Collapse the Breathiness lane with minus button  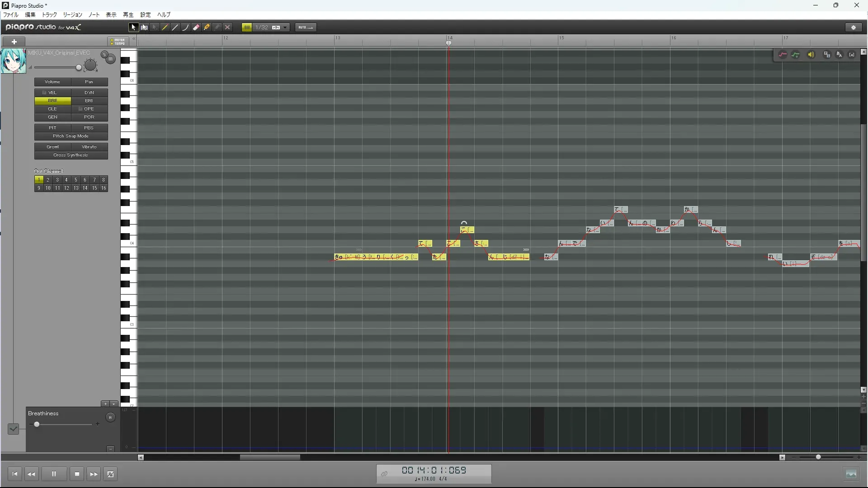[110, 449]
